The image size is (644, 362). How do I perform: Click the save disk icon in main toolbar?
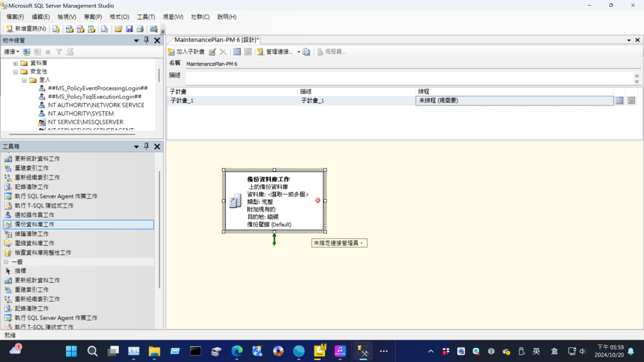click(129, 29)
